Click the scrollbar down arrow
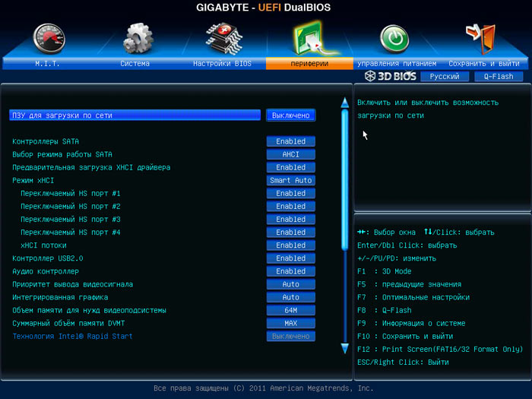 coord(345,348)
